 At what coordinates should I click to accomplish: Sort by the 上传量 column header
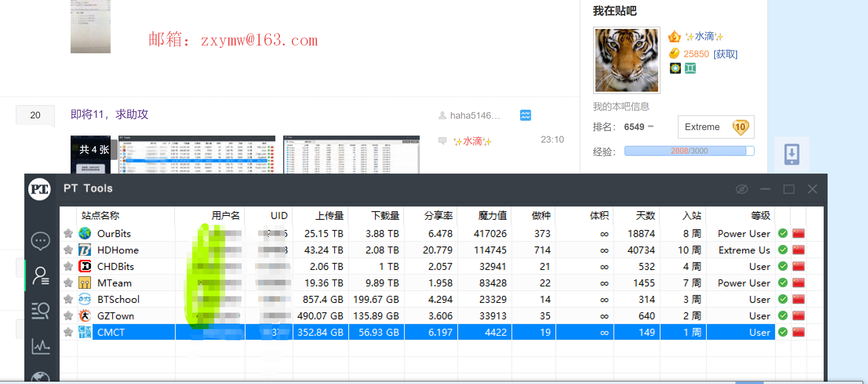click(320, 216)
